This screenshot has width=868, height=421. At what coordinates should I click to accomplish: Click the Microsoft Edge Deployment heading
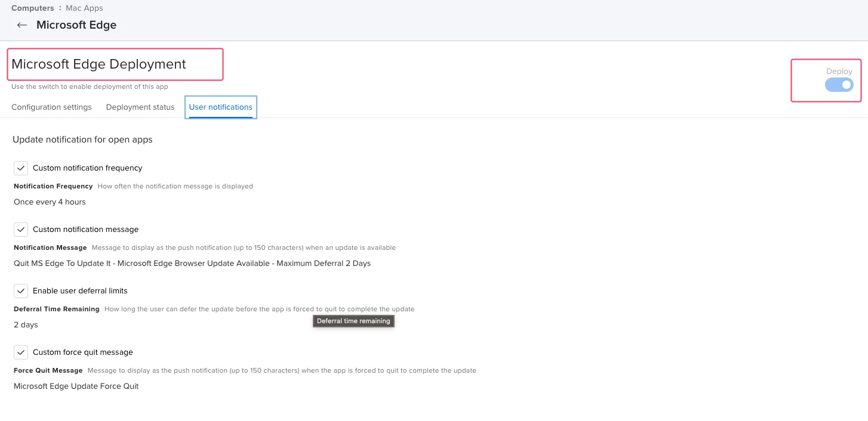pos(99,64)
